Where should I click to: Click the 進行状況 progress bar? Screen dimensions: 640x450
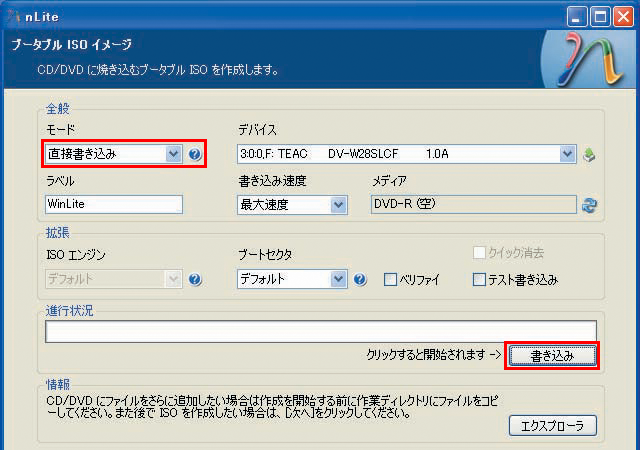click(x=321, y=332)
